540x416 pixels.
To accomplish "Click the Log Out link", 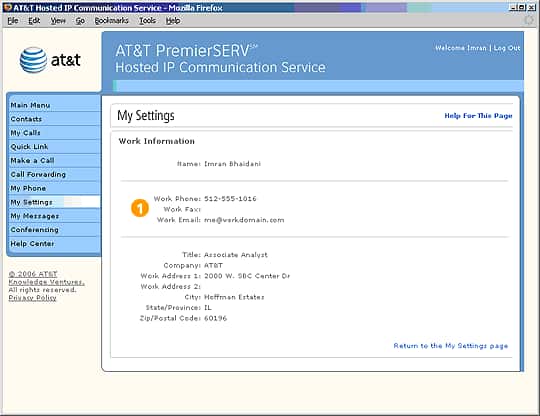I will tap(507, 48).
